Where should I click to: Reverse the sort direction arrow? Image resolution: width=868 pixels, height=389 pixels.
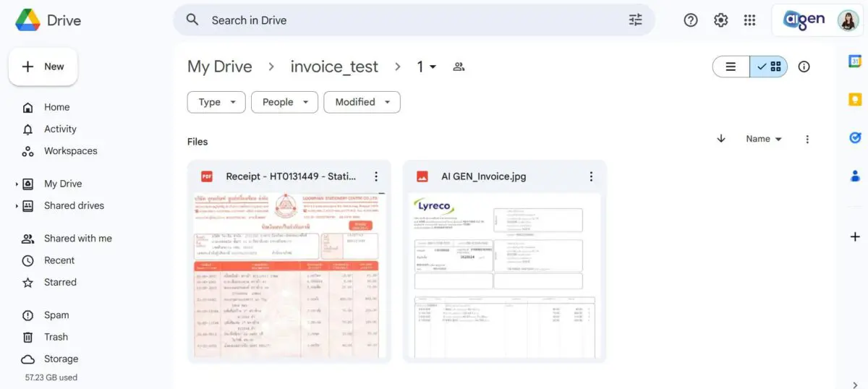pyautogui.click(x=720, y=139)
